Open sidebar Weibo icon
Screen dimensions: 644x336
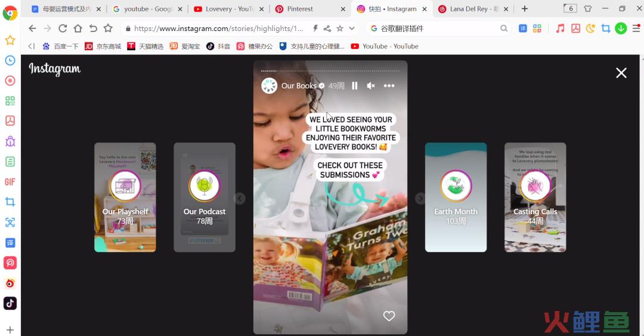click(10, 283)
